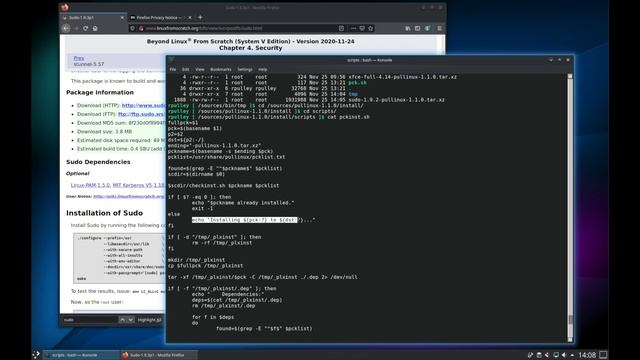Save page to Pocket

[362, 28]
